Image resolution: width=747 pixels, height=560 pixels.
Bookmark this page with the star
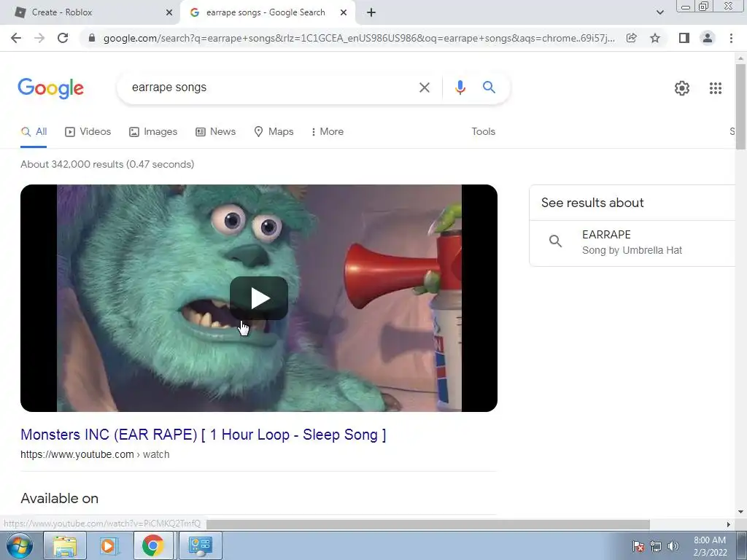click(655, 38)
